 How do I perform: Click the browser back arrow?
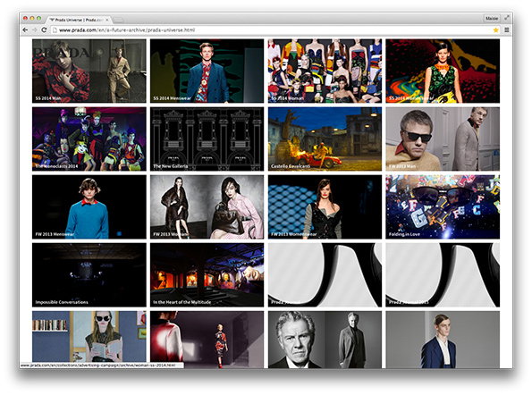tap(25, 29)
